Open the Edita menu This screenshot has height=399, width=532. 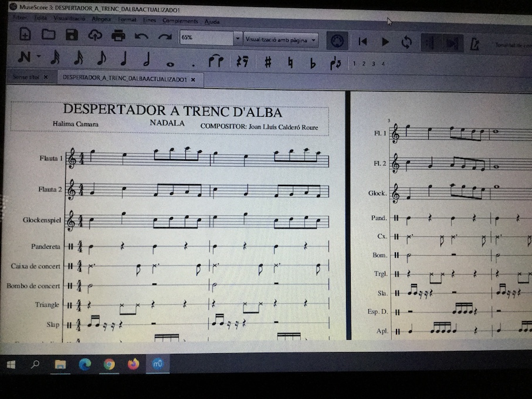pyautogui.click(x=40, y=18)
